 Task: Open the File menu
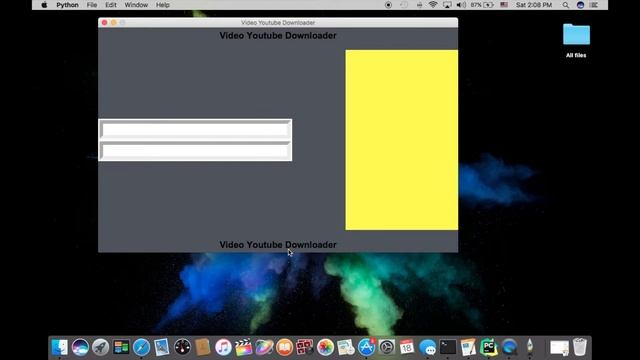(92, 5)
